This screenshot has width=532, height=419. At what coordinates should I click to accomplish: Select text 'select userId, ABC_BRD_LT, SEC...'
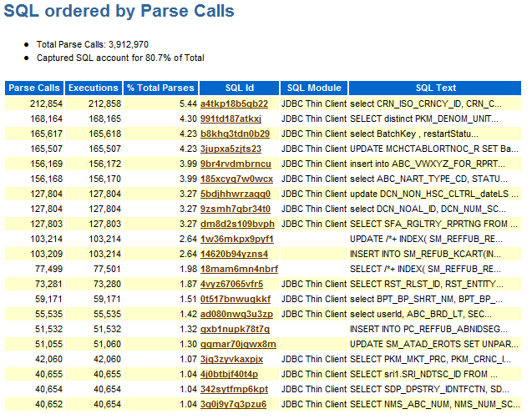coord(421,314)
